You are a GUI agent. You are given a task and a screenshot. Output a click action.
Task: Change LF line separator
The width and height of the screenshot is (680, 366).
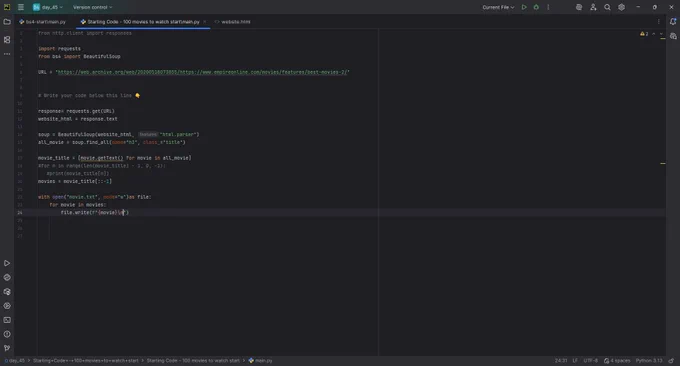[x=575, y=360]
